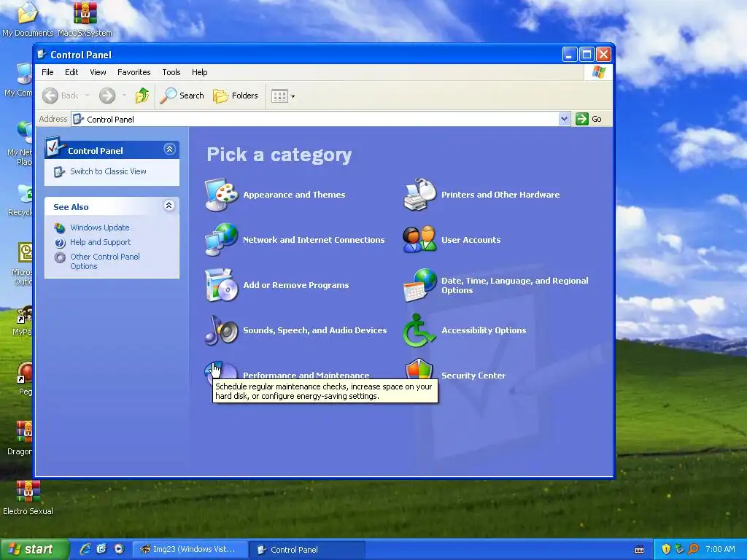747x560 pixels.
Task: Click the Go button beside address bar
Action: coord(589,119)
